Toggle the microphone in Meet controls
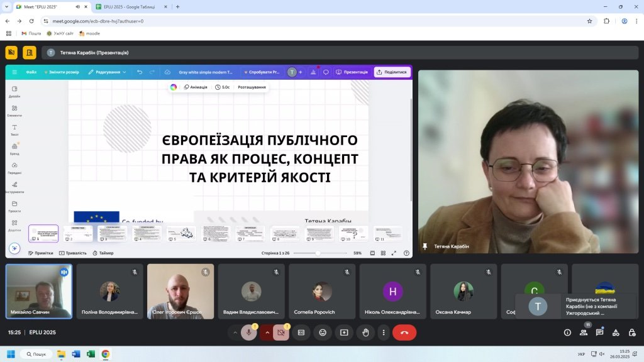644x362 pixels. tap(249, 332)
